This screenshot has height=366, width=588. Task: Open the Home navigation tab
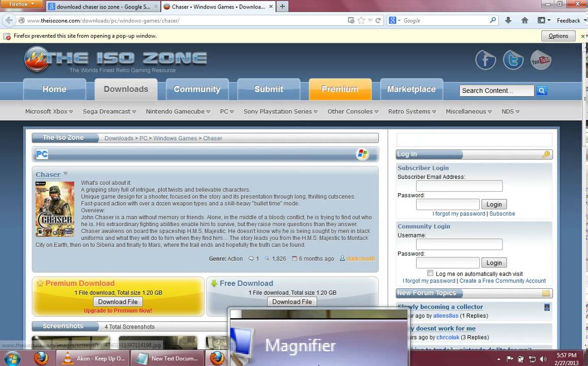[54, 89]
